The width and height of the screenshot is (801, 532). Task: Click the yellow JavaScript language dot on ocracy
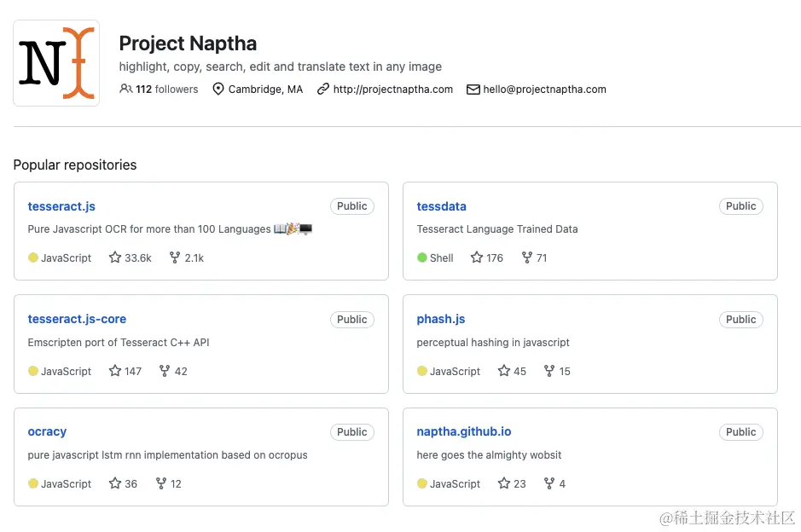(33, 483)
